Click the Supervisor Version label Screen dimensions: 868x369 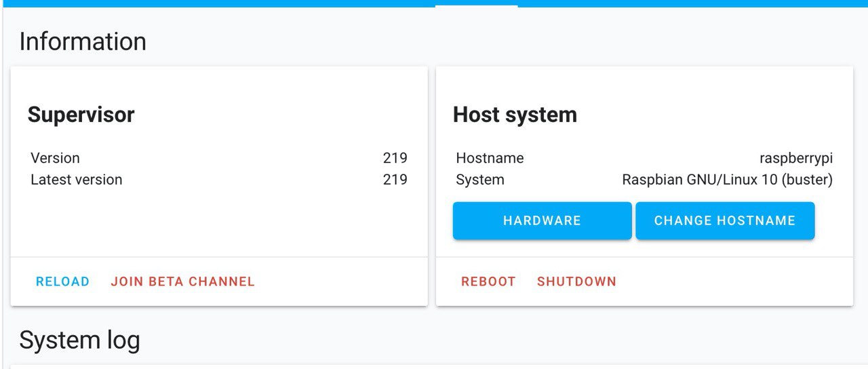[55, 158]
